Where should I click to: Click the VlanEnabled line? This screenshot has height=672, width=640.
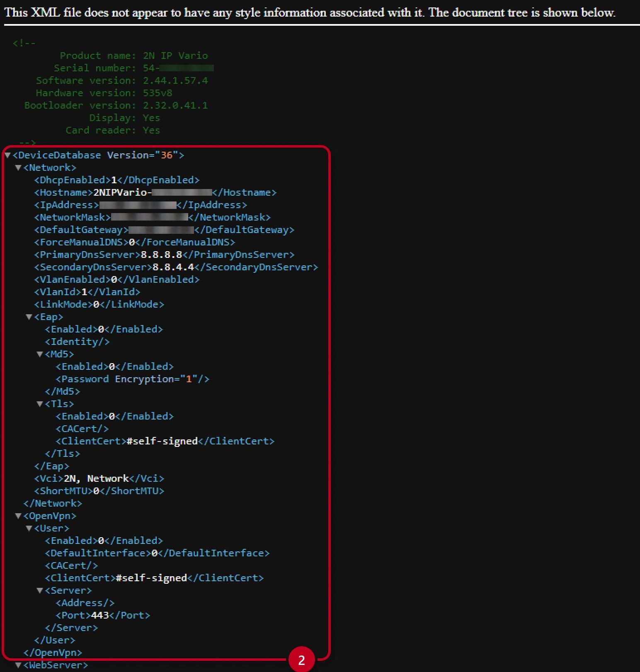coord(117,279)
